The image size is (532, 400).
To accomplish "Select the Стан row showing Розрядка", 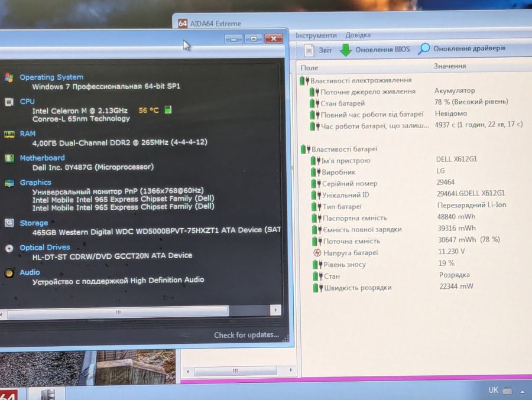I will coord(392,275).
